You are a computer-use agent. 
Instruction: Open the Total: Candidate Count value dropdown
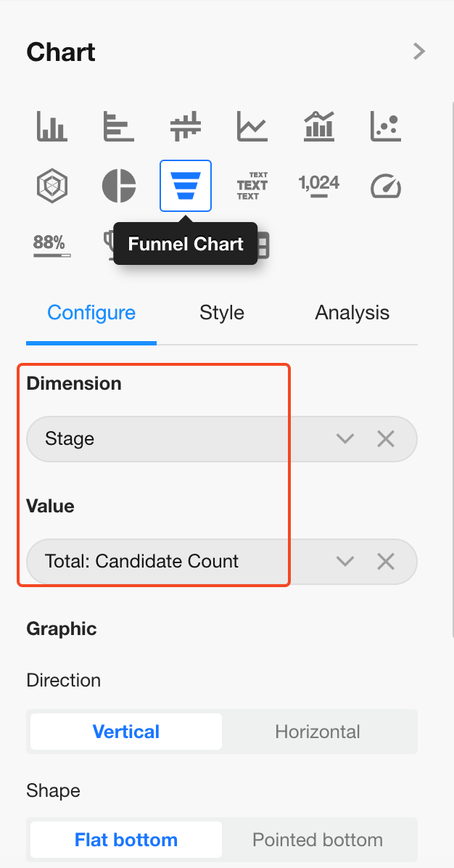345,561
